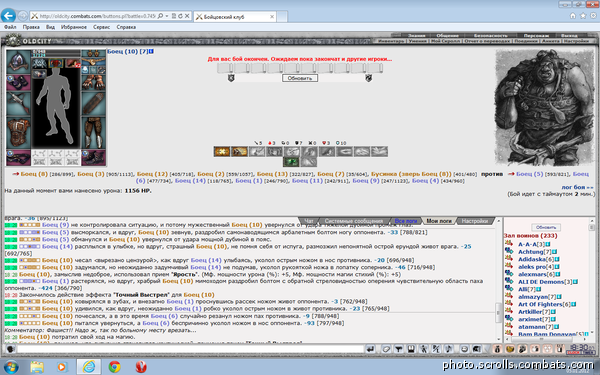Open the smiley emoticon picker in chat bar

coord(464,349)
